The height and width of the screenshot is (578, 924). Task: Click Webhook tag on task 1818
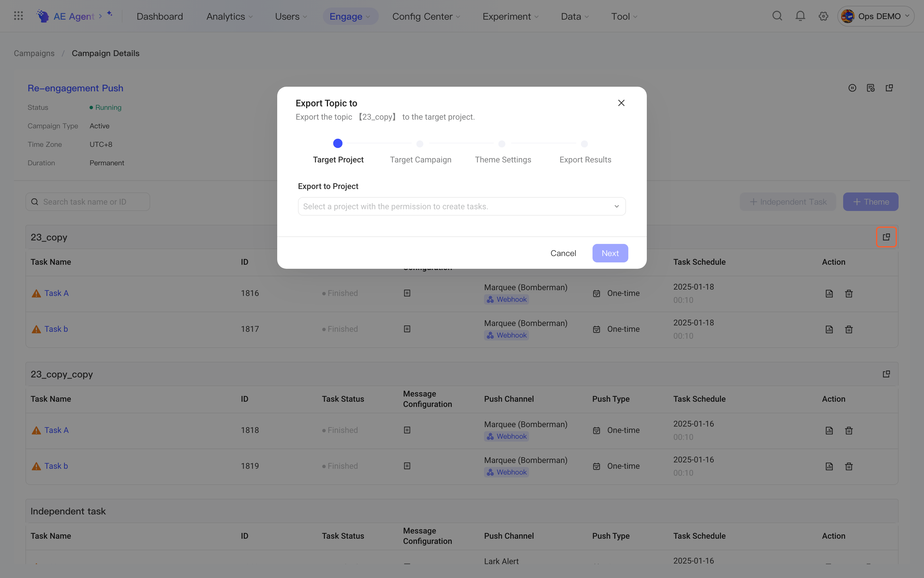point(506,436)
